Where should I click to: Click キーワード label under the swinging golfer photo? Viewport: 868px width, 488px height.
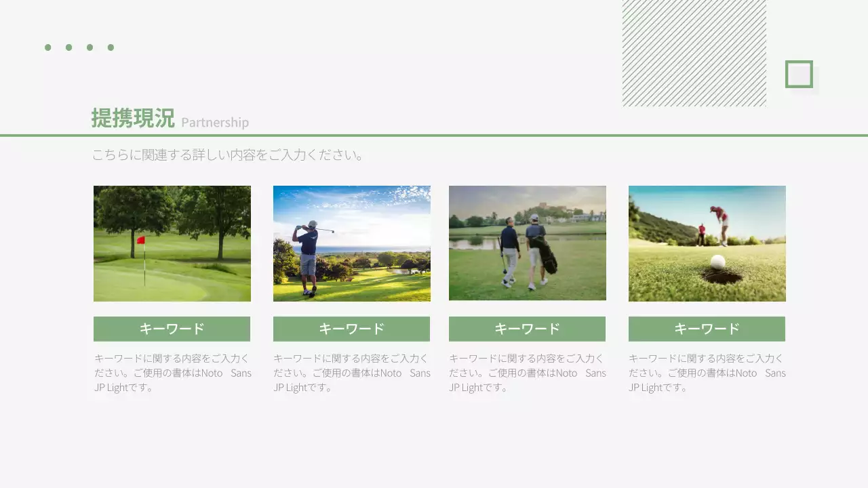[351, 329]
